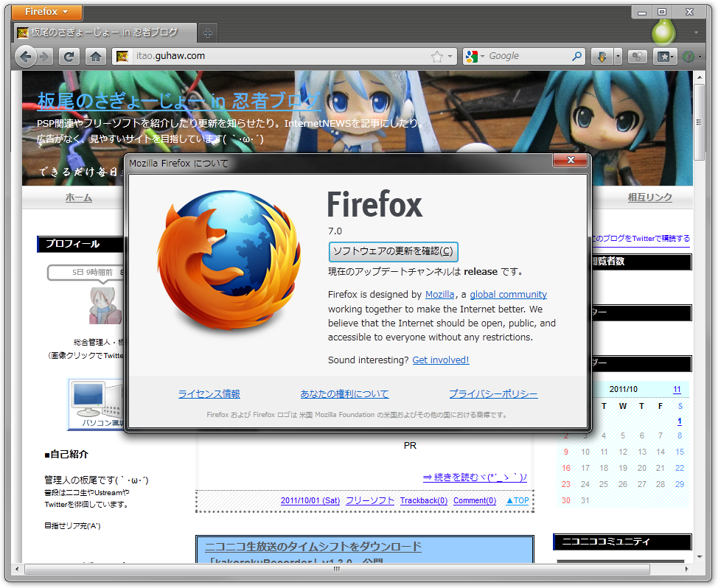
Task: Click the Firefox globe logo in dialog
Action: [x=229, y=261]
